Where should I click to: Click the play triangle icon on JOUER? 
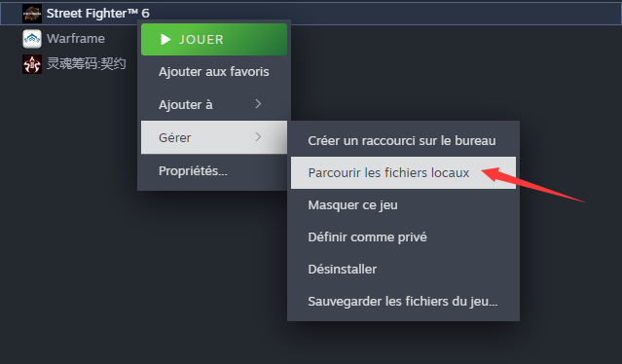(165, 39)
